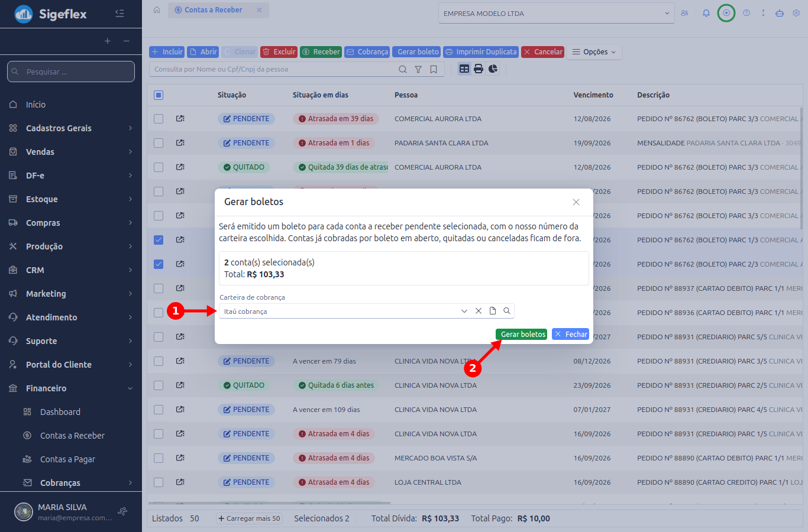
Task: Click the bookmark icon beside the filter
Action: tap(434, 69)
